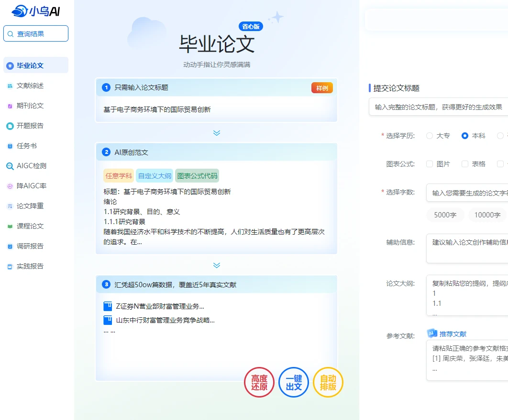Choose the 5000字 word count chip
The width and height of the screenshot is (508, 420).
coord(445,215)
